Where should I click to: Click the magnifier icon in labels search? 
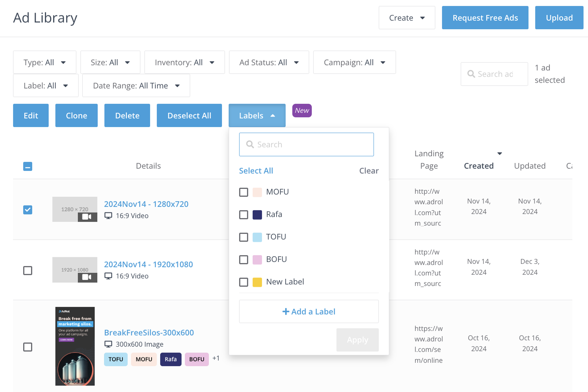coord(250,145)
